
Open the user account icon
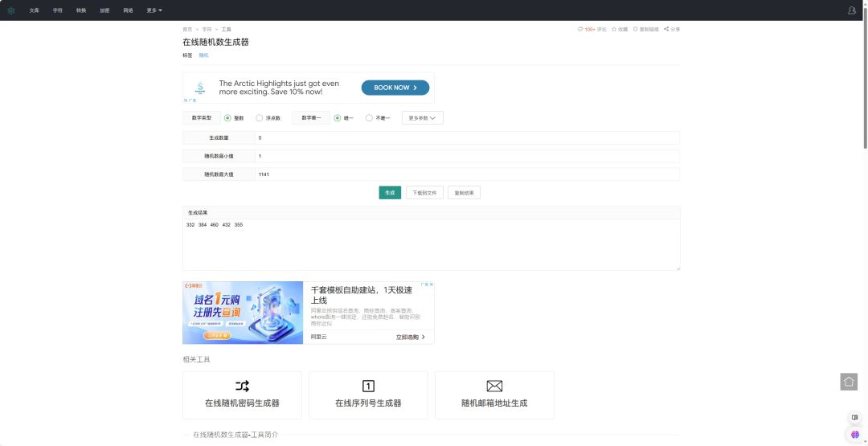[851, 10]
